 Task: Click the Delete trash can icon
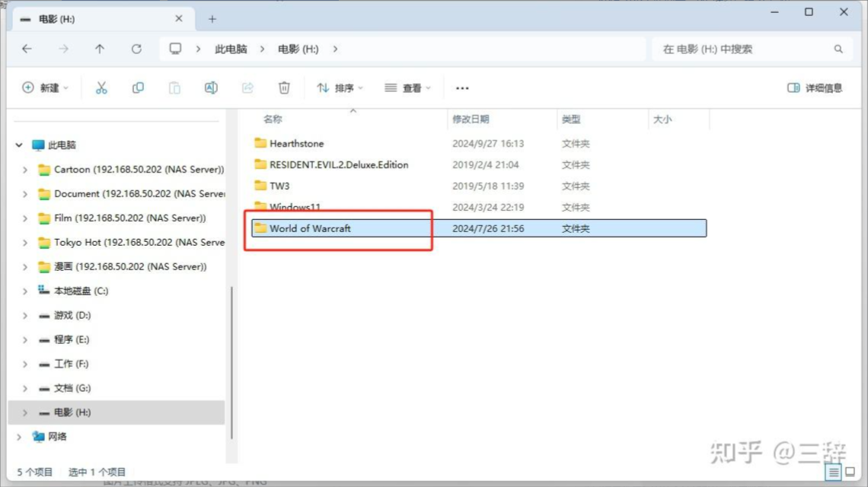coord(284,88)
